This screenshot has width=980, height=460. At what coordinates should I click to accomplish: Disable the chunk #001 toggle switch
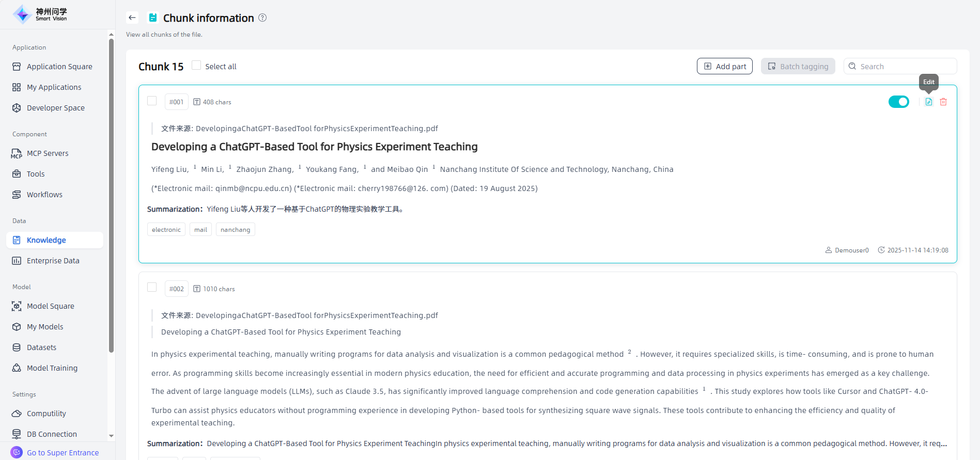click(x=898, y=102)
